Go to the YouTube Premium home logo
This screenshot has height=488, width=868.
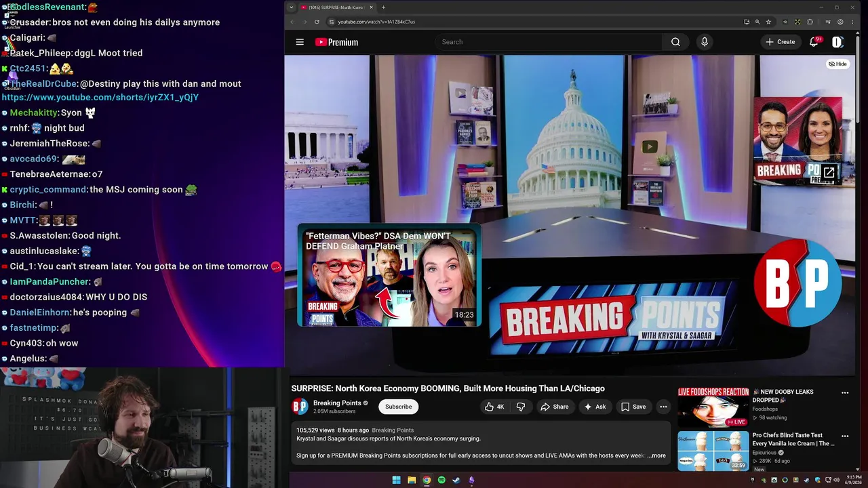336,42
